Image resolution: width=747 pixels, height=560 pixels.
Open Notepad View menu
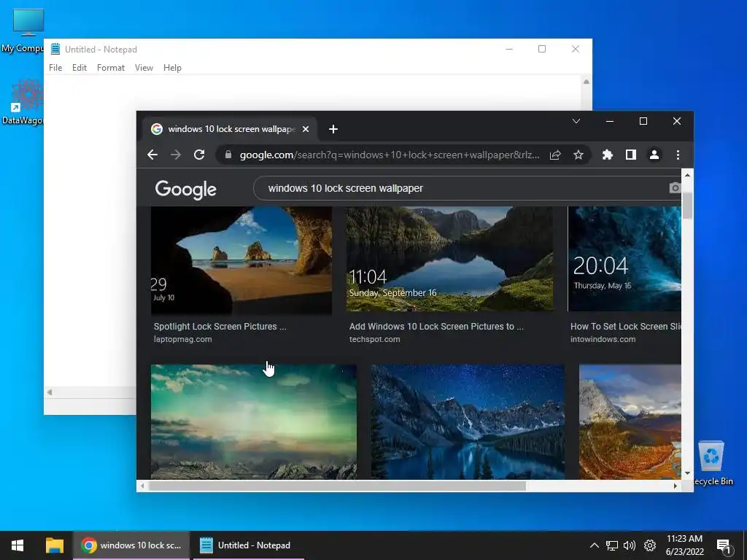[144, 68]
